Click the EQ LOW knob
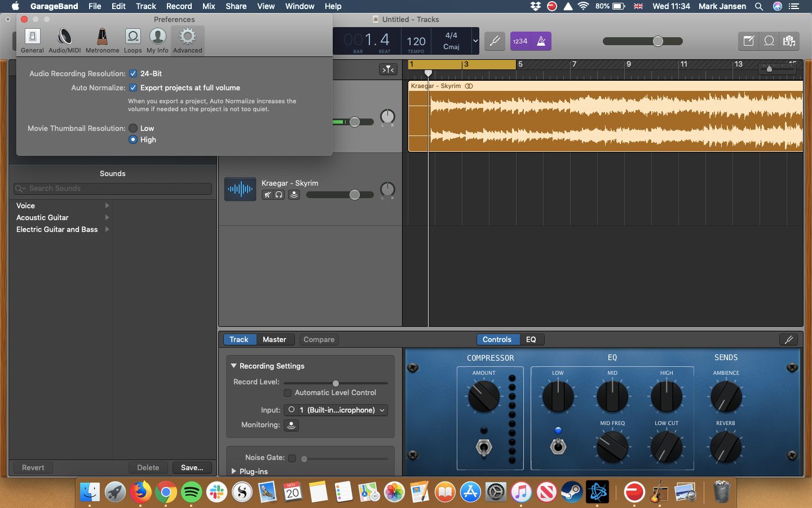Screen dimensions: 812x508 click(x=558, y=396)
